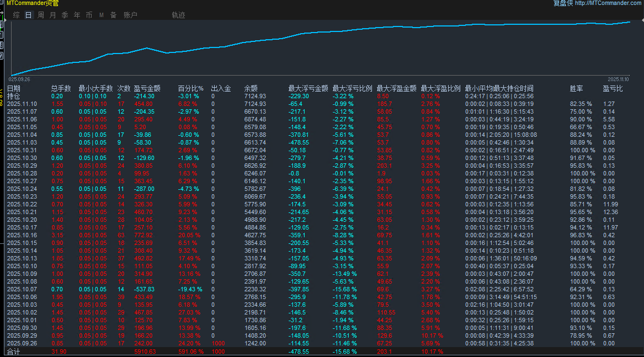
Task: Open the 备 notes icon
Action: 113,15
